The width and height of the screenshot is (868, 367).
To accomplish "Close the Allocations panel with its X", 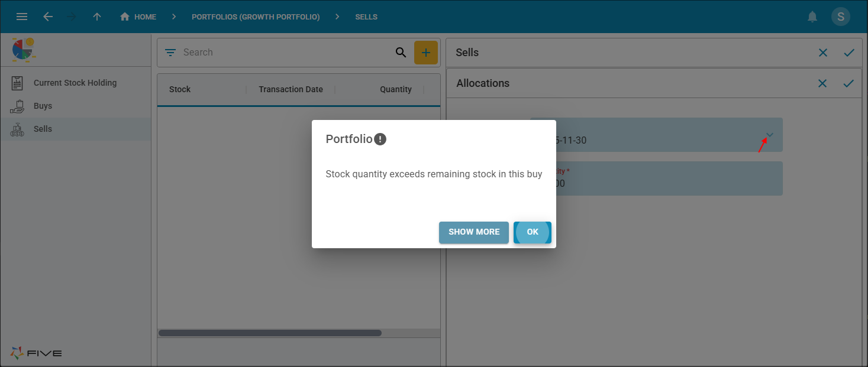I will tap(822, 83).
